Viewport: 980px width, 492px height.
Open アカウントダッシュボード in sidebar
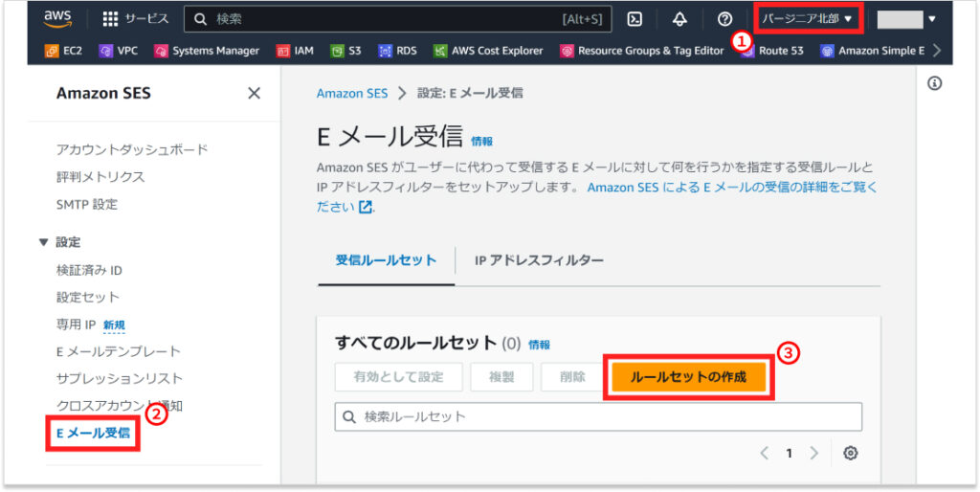[132, 150]
